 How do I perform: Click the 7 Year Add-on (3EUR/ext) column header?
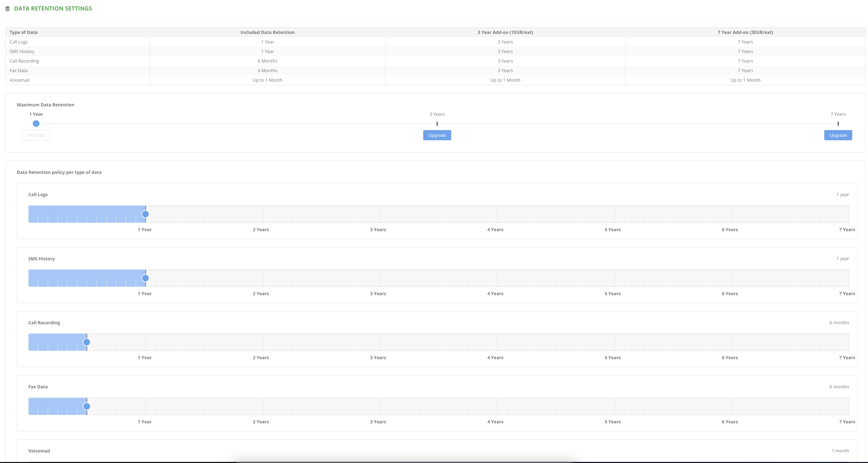[x=745, y=32]
